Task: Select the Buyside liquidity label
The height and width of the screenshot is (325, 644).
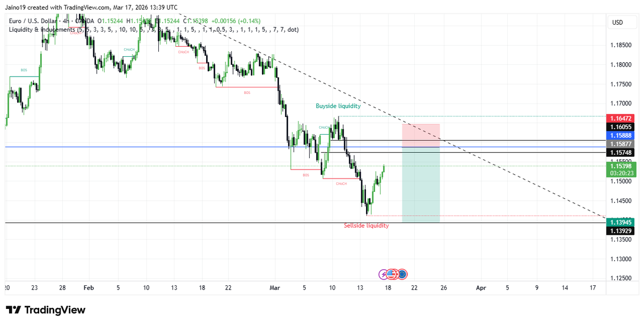Action: click(338, 106)
